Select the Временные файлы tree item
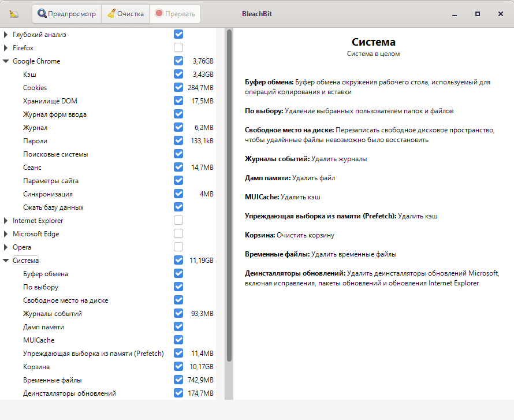Screen dimensions: 514x420 [52, 380]
